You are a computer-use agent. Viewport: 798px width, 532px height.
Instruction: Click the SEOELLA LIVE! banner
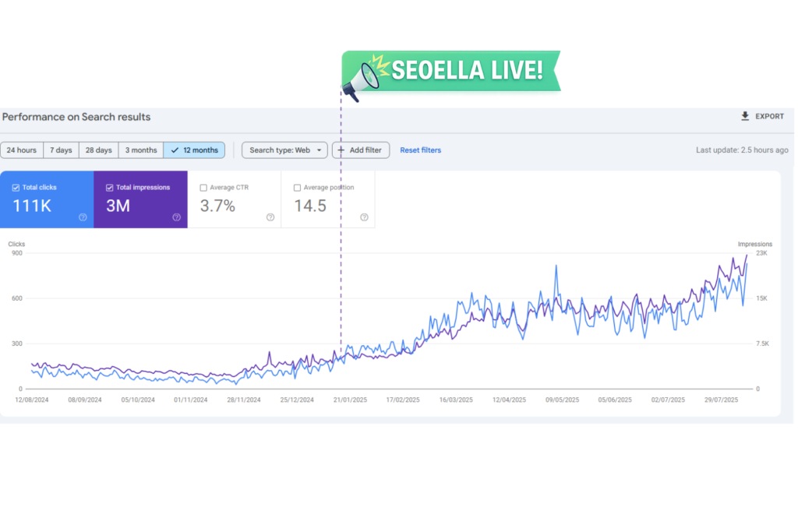click(466, 71)
